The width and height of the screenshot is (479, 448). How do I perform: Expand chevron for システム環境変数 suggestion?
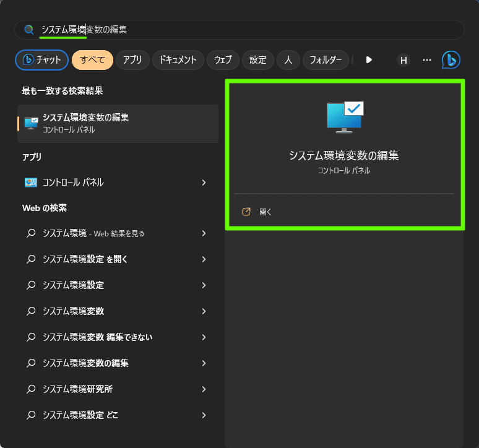pyautogui.click(x=204, y=311)
